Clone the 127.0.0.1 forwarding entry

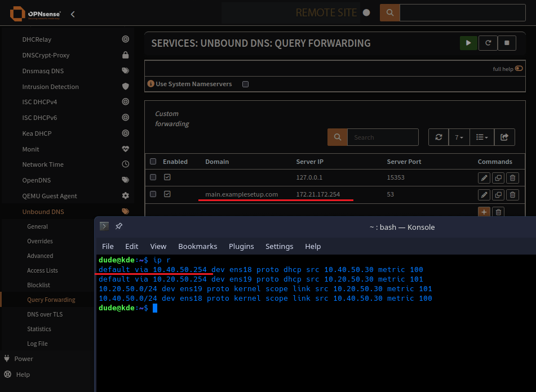point(498,178)
